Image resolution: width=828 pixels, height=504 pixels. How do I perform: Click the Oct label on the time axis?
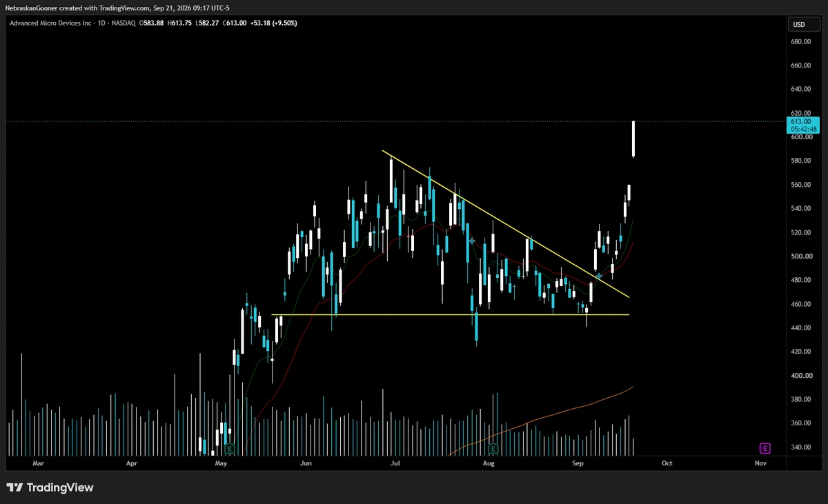(667, 464)
